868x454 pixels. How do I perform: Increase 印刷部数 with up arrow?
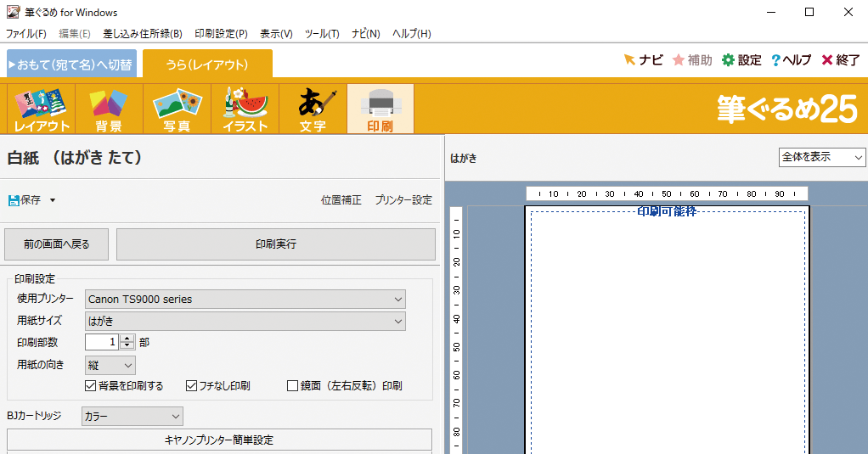[127, 339]
